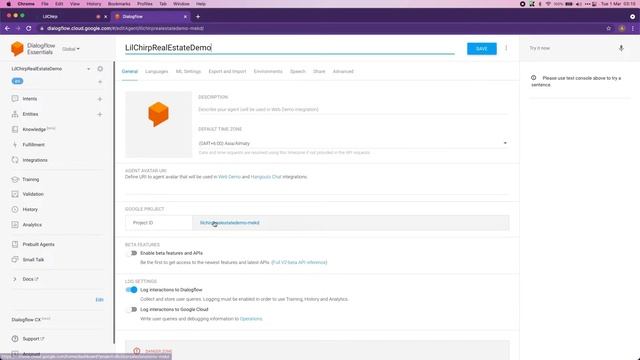Switch to the LilChirp browser tab
640x360 pixels.
click(x=69, y=17)
